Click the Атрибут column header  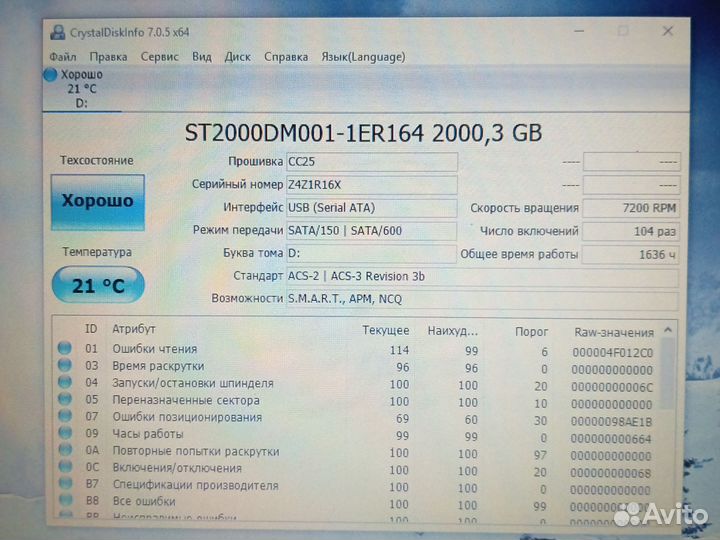click(134, 329)
